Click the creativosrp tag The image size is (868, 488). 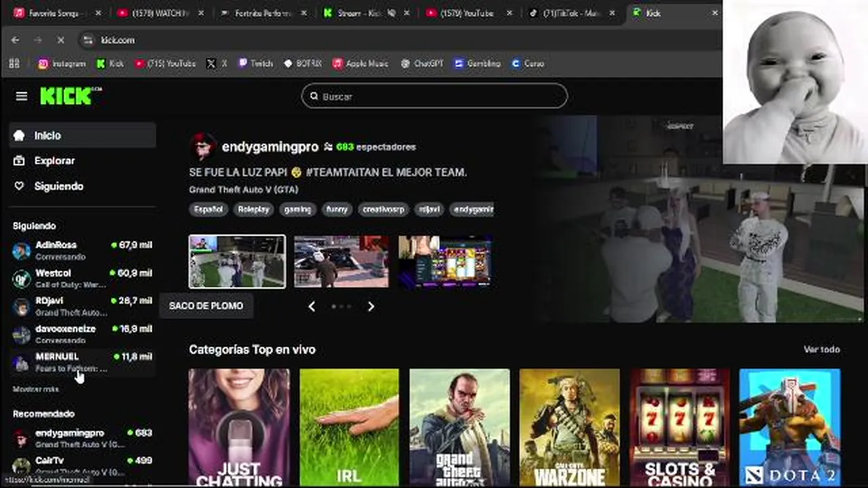(383, 209)
